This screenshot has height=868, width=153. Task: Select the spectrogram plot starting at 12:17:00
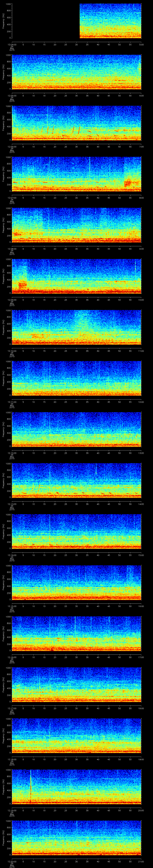click(77, 685)
